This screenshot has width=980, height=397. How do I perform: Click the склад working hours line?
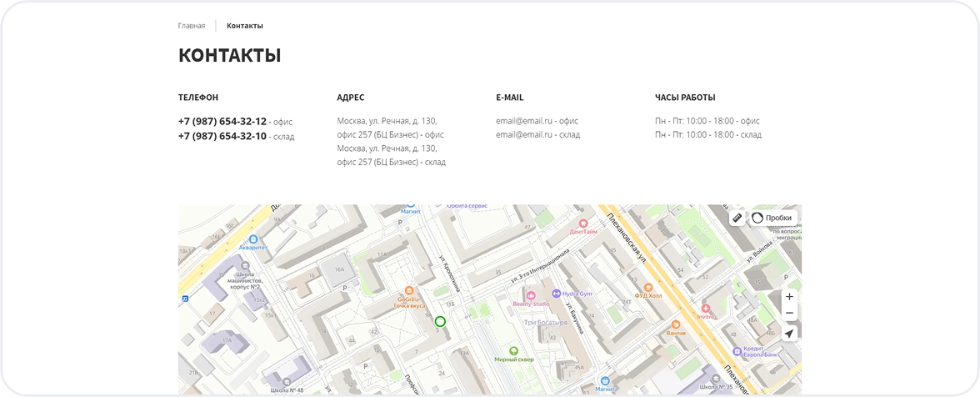(708, 134)
